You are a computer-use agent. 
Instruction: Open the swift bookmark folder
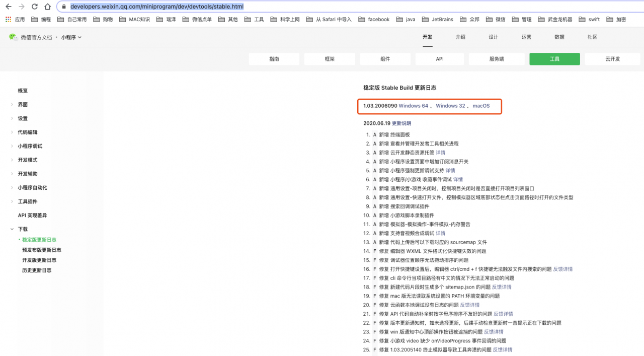[x=589, y=19]
